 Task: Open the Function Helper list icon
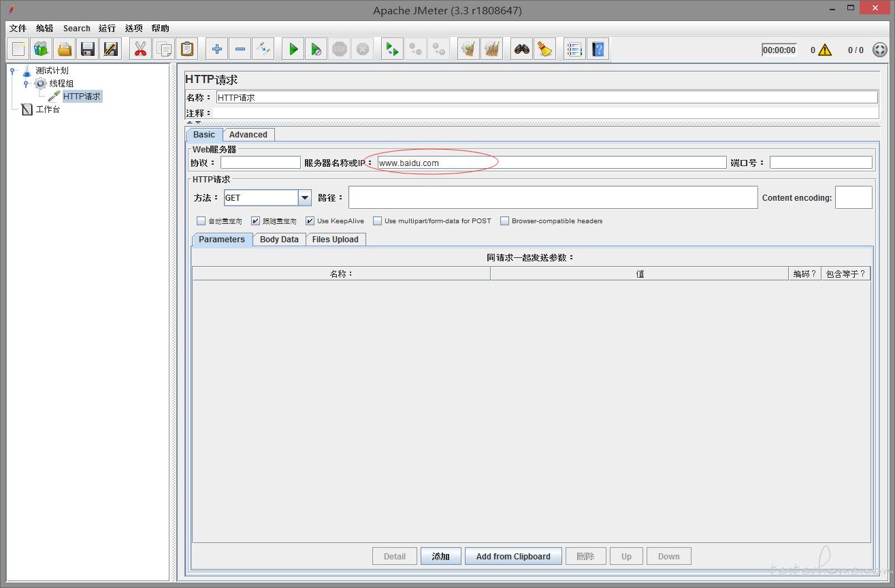click(575, 49)
